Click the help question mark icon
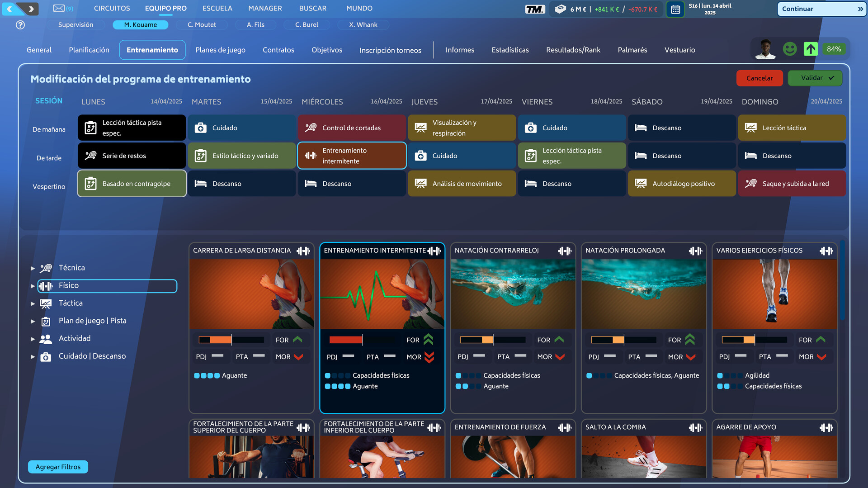This screenshot has width=868, height=488. click(x=20, y=25)
